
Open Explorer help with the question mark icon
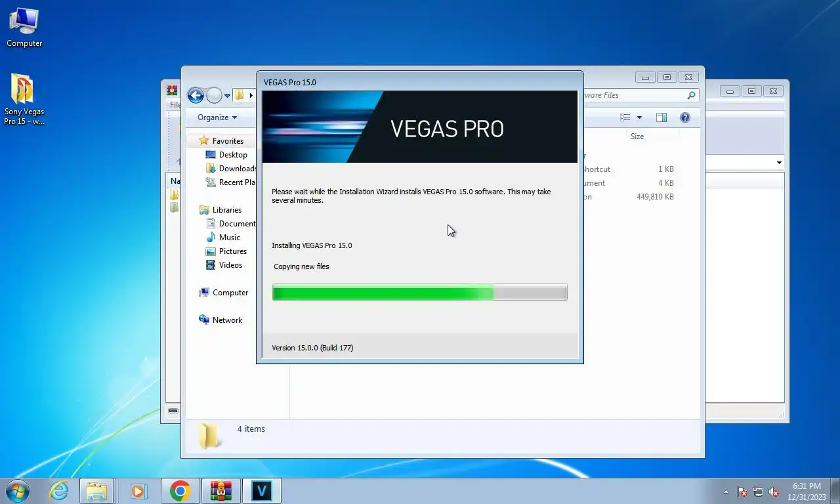pyautogui.click(x=685, y=117)
